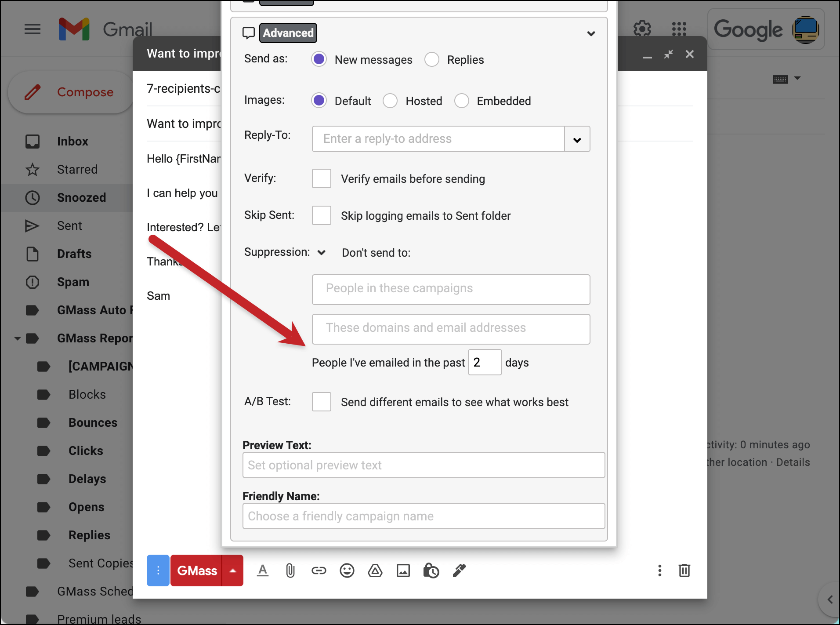Expand the side panel arrow

pyautogui.click(x=830, y=600)
